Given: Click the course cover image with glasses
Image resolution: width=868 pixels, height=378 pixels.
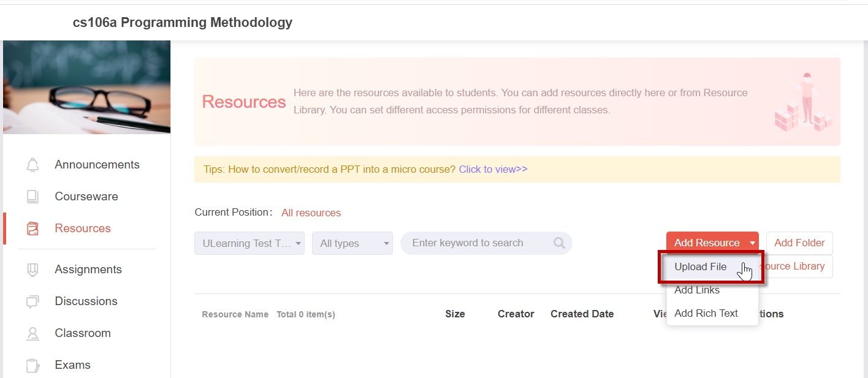Looking at the screenshot, I should pos(87,87).
